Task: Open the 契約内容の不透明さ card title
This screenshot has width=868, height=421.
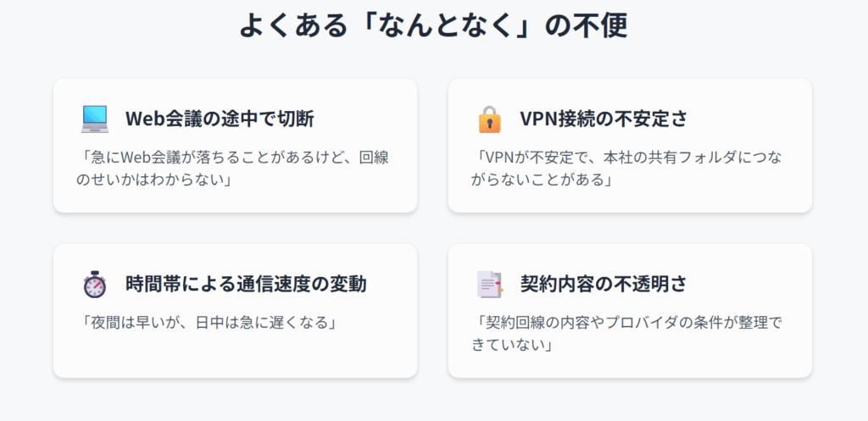Action: click(603, 285)
